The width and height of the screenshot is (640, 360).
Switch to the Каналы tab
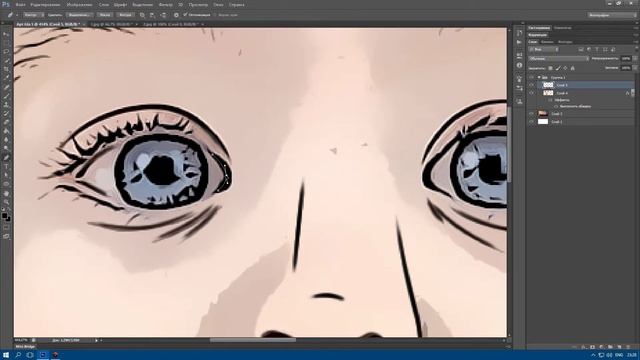[x=547, y=42]
